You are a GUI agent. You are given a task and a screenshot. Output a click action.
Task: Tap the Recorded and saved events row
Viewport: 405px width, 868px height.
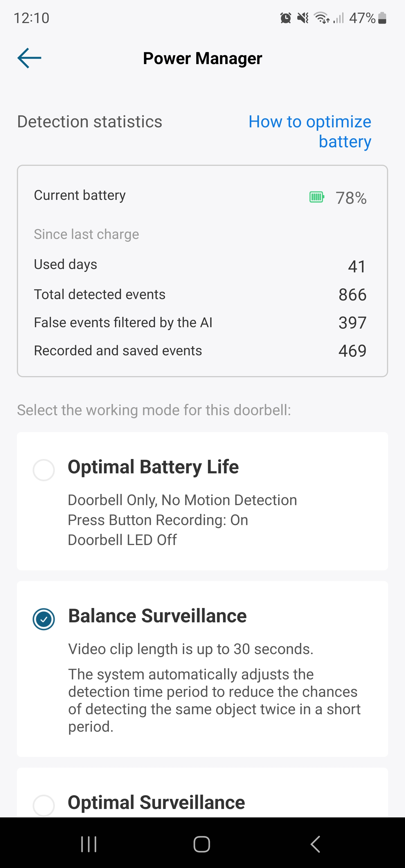pyautogui.click(x=202, y=351)
